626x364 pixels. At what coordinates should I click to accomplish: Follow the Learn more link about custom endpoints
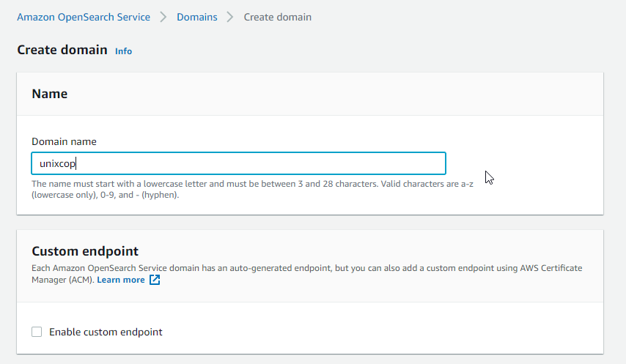120,280
